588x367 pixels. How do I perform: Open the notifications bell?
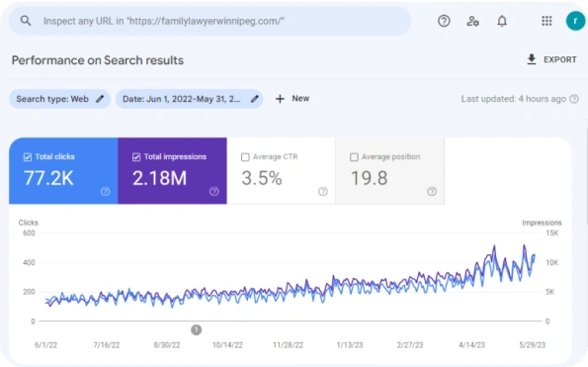(502, 21)
